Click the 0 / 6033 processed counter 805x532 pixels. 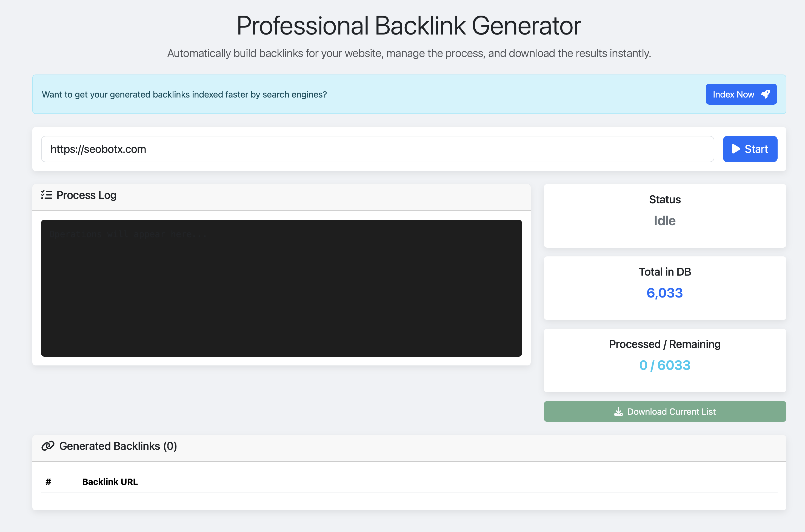(664, 365)
